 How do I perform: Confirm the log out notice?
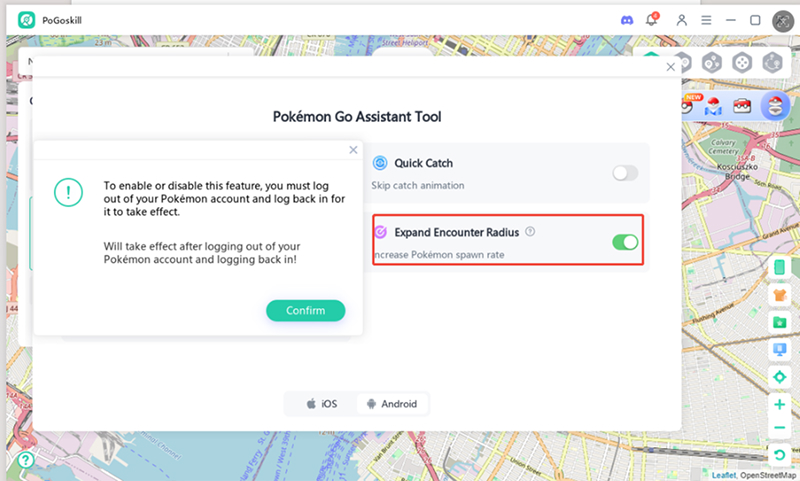pyautogui.click(x=306, y=311)
